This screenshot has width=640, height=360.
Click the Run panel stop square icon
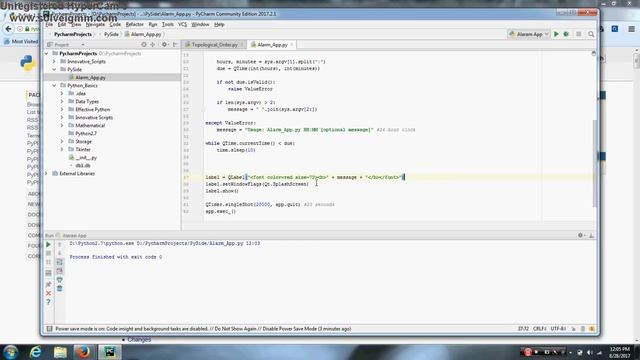point(48,253)
